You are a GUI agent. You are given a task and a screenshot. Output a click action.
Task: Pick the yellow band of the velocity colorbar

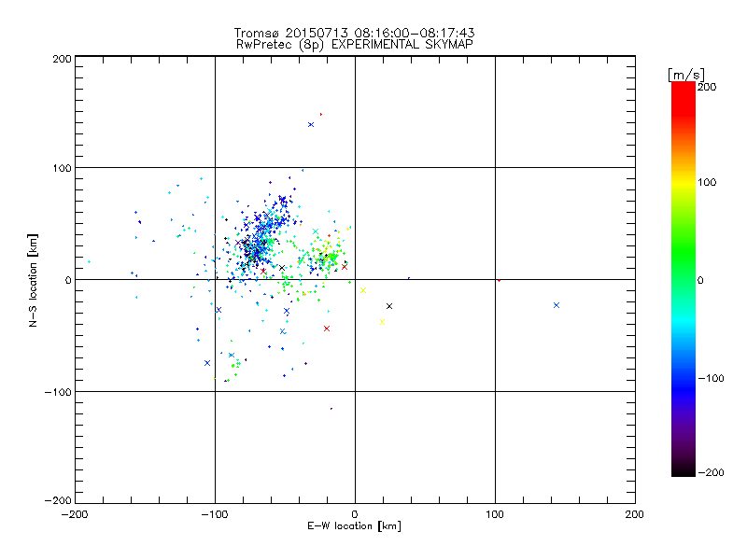684,182
